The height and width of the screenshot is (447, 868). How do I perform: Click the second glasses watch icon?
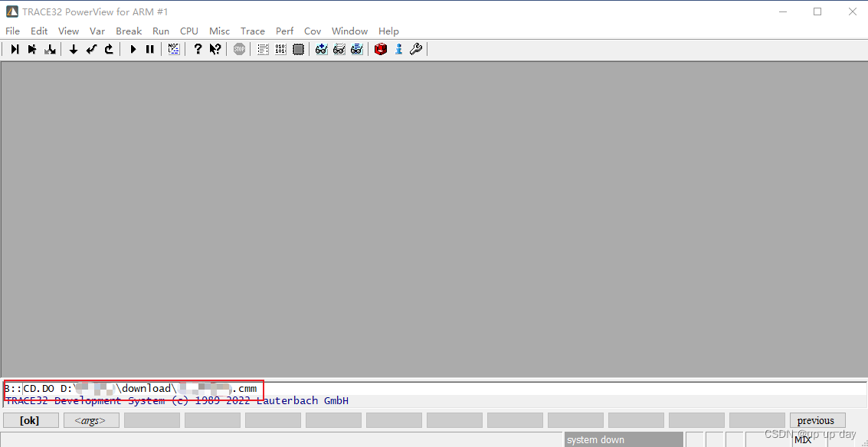pyautogui.click(x=339, y=49)
